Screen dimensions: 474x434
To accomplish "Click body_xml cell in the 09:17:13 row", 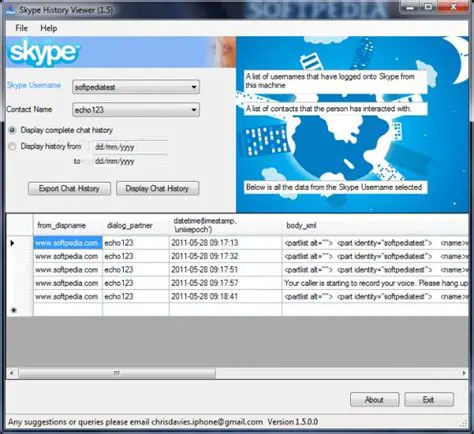I will click(x=375, y=243).
